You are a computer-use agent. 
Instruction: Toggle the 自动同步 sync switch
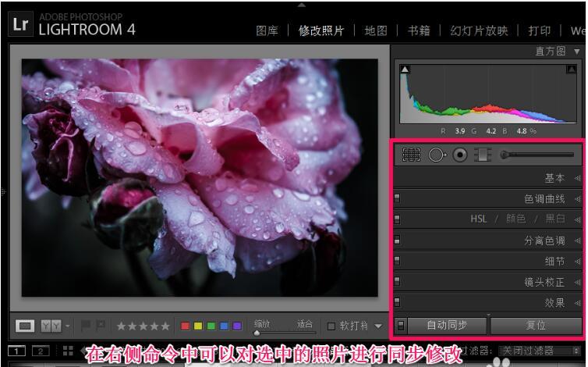(401, 326)
